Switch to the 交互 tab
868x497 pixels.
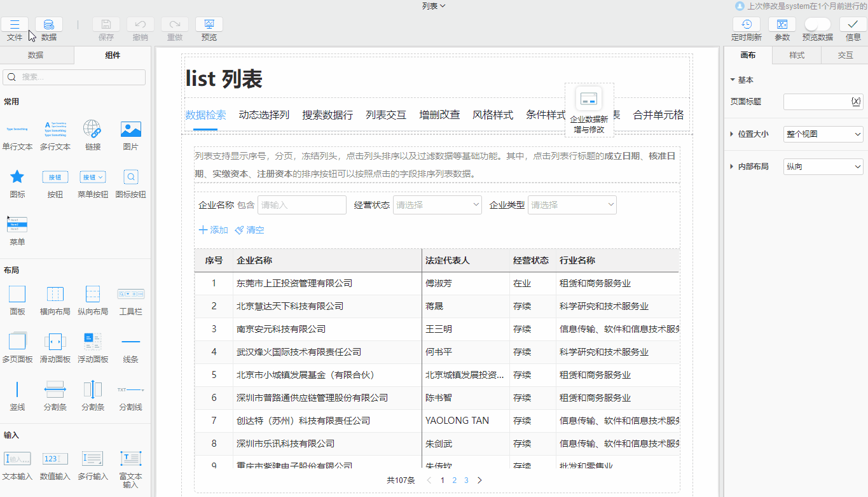click(844, 55)
